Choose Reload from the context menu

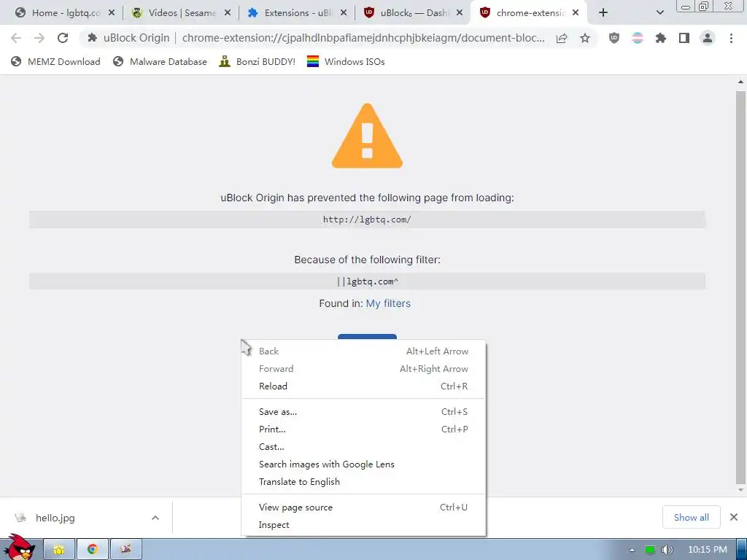[x=363, y=386]
